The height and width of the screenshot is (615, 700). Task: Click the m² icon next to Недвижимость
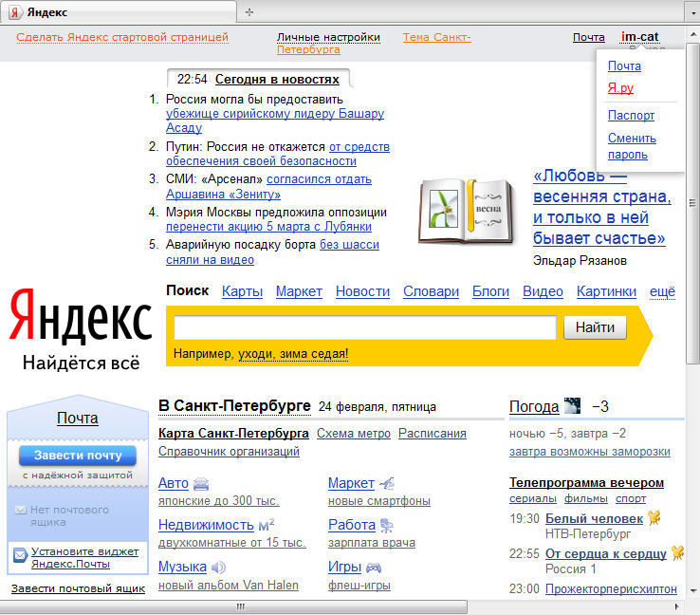[267, 525]
